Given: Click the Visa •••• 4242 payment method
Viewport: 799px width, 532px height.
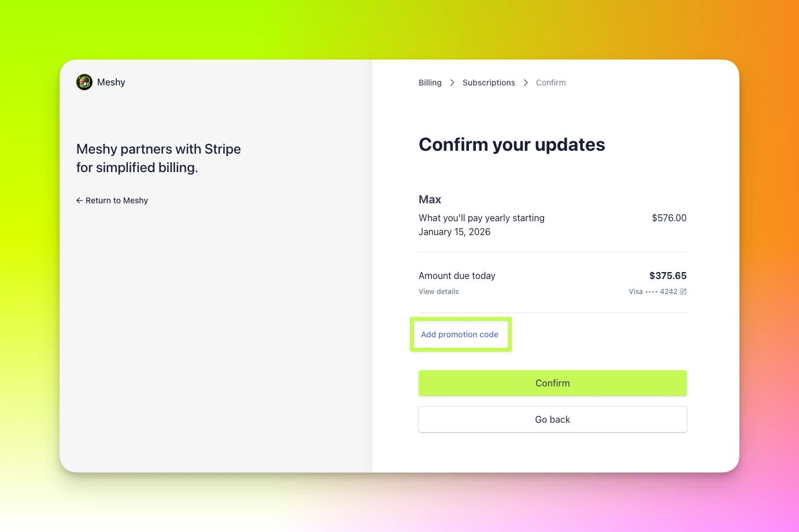Looking at the screenshot, I should click(x=653, y=292).
